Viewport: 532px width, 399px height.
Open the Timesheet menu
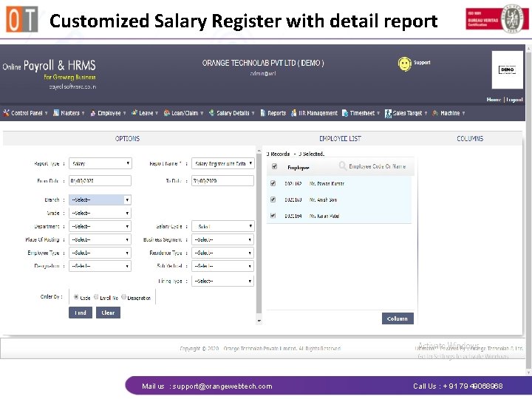tap(361, 113)
